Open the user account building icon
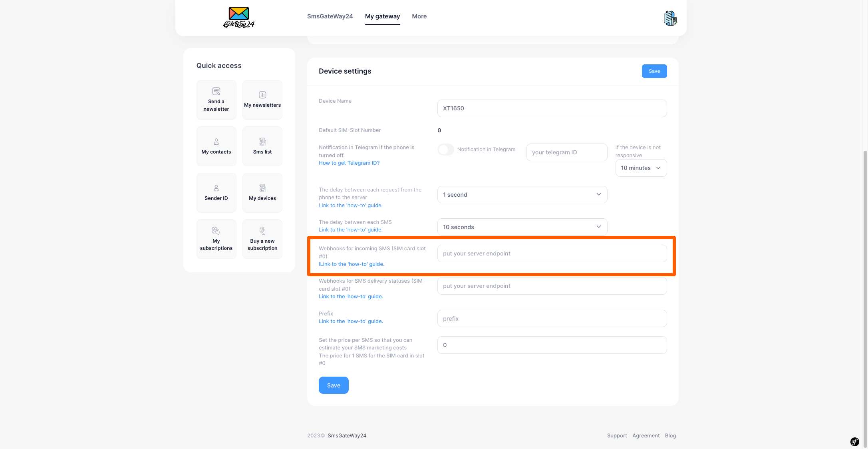The width and height of the screenshot is (868, 449). [x=670, y=18]
